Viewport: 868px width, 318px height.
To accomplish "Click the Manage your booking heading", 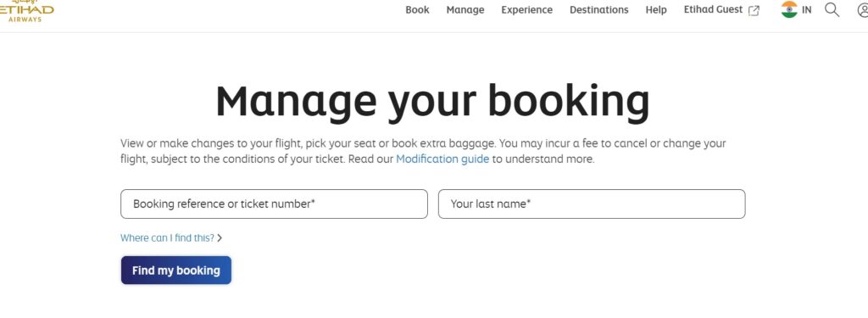I will point(433,102).
